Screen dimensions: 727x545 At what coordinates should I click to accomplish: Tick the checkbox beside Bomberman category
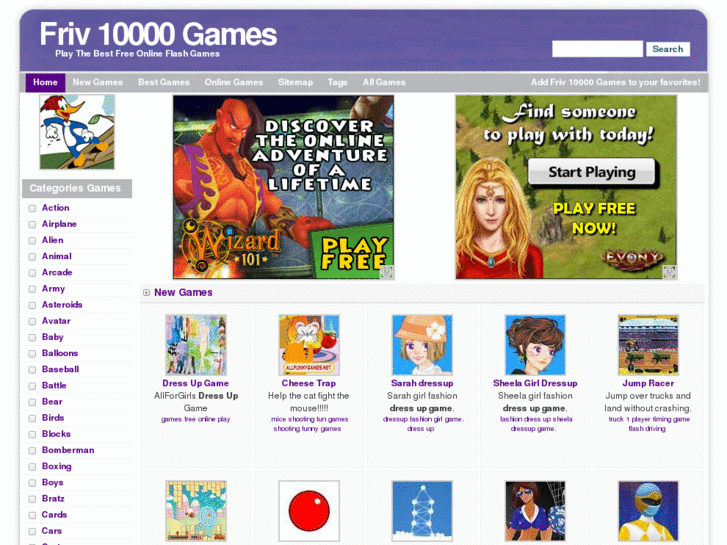(32, 450)
